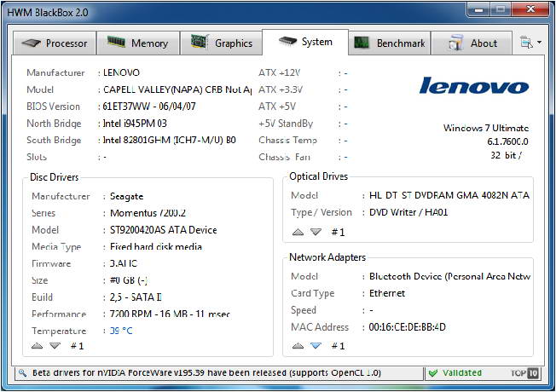Viewport: 556px width, 392px height.
Task: Click previous optical drive up arrow
Action: [298, 232]
